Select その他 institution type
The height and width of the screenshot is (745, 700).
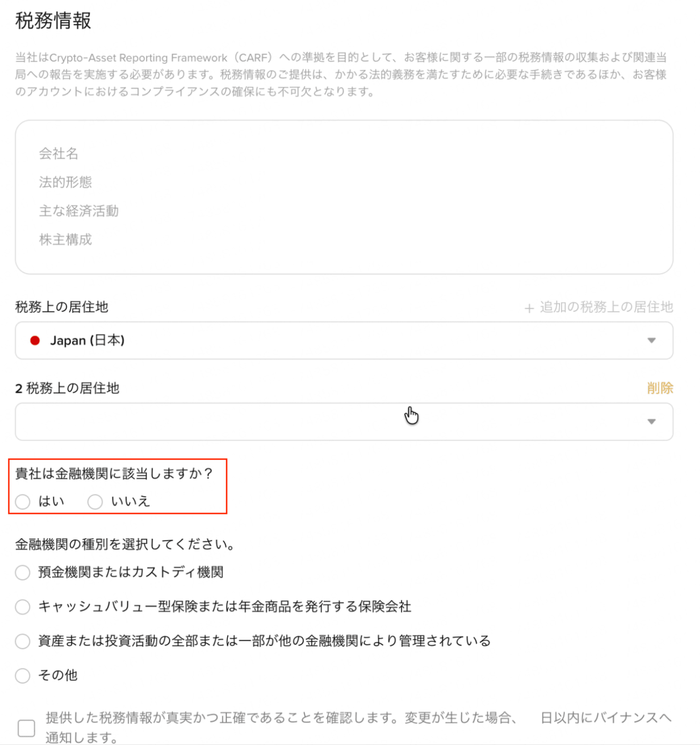pos(23,675)
